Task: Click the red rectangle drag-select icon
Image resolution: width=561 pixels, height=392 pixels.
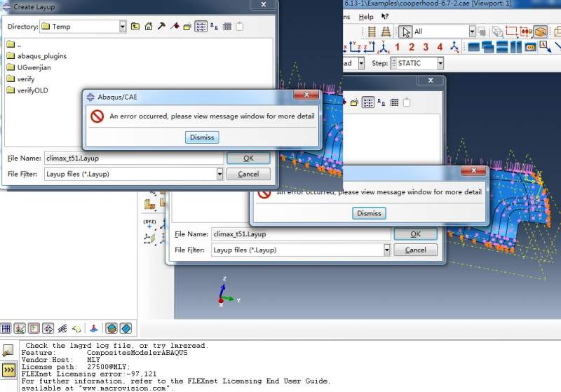Action: pos(511,32)
